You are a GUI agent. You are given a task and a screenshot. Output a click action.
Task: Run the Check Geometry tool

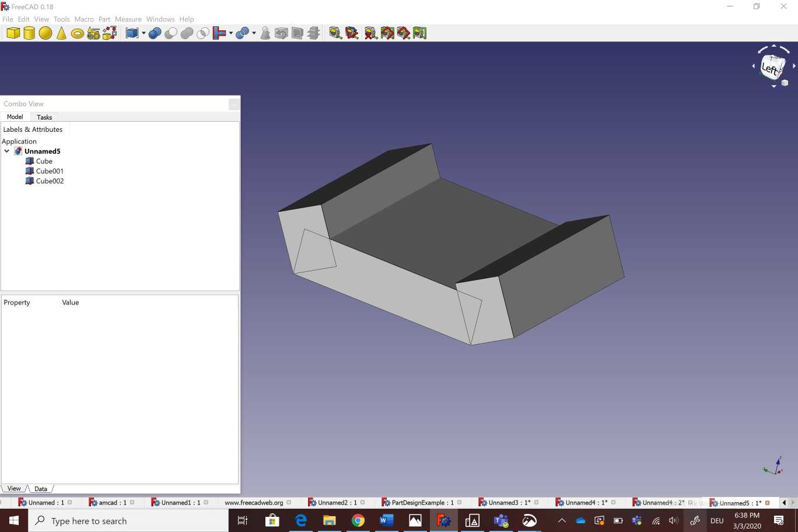click(265, 33)
